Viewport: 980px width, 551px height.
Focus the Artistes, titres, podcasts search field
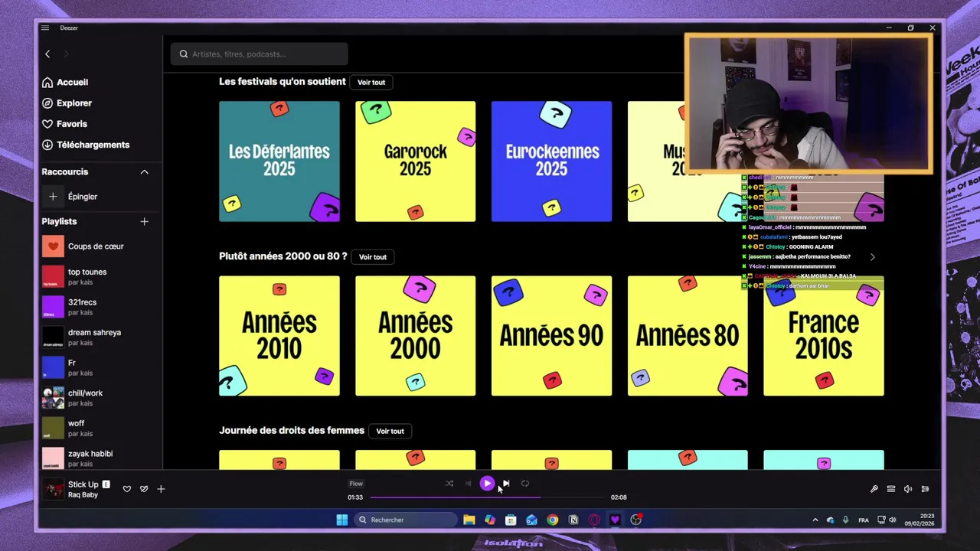click(x=259, y=54)
